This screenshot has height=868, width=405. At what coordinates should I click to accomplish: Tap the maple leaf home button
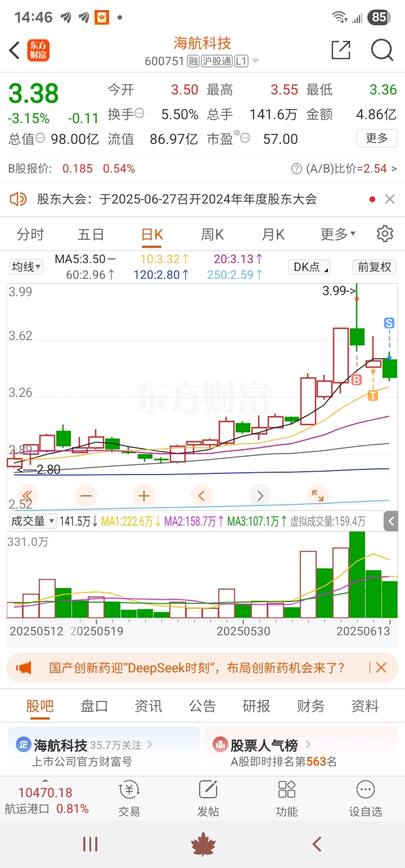(203, 844)
